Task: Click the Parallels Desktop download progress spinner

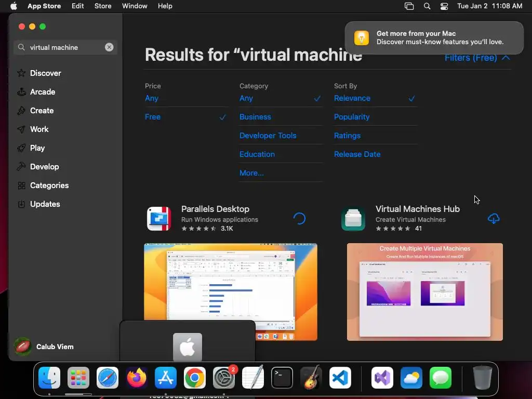Action: tap(299, 219)
